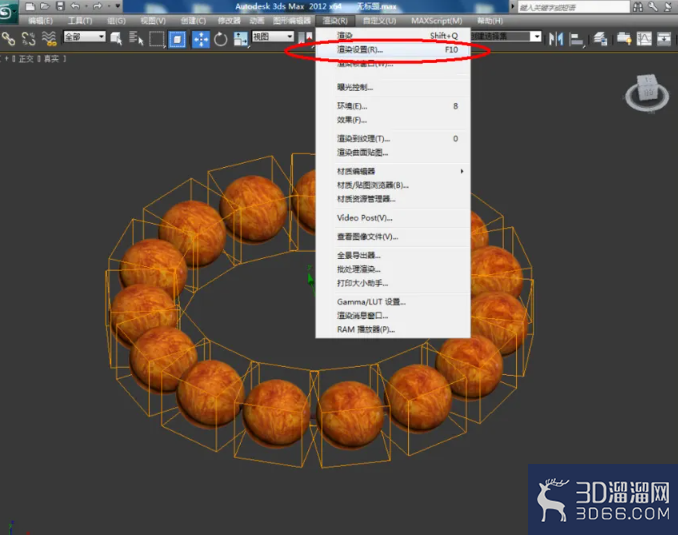Image resolution: width=678 pixels, height=535 pixels.
Task: Click the Mirror tool icon
Action: click(x=556, y=39)
